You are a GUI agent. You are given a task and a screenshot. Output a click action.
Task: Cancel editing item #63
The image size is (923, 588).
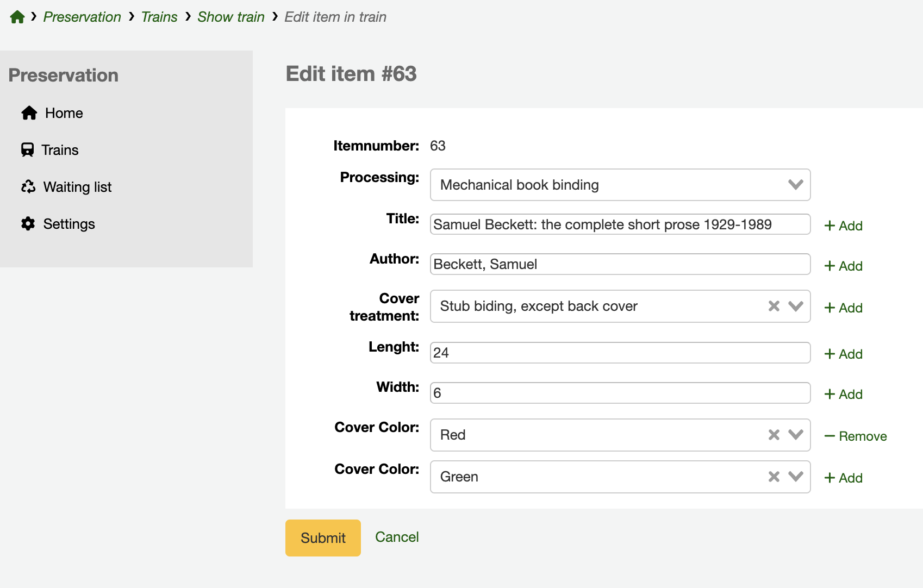pos(396,537)
